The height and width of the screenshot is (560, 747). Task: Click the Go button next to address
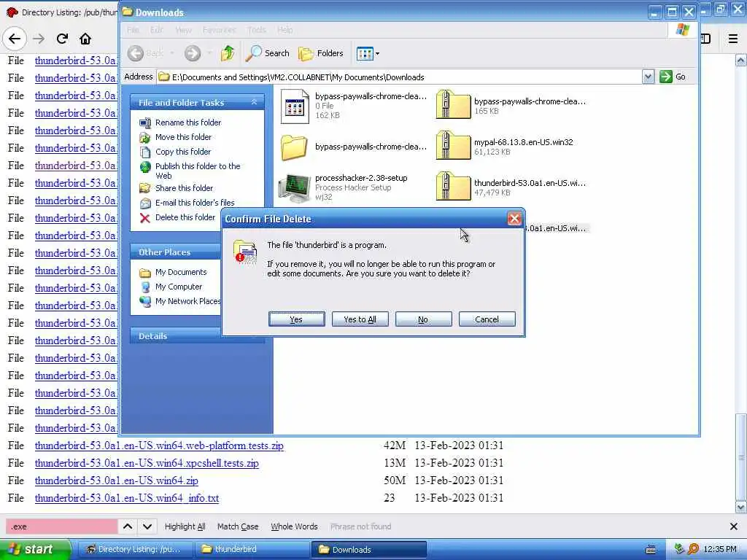point(673,77)
